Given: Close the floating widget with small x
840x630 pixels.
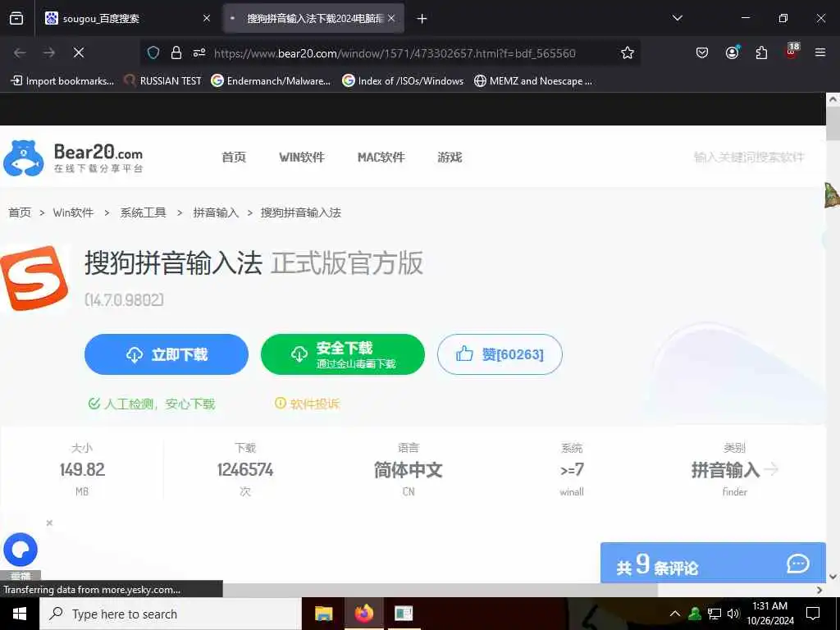Looking at the screenshot, I should (x=49, y=523).
